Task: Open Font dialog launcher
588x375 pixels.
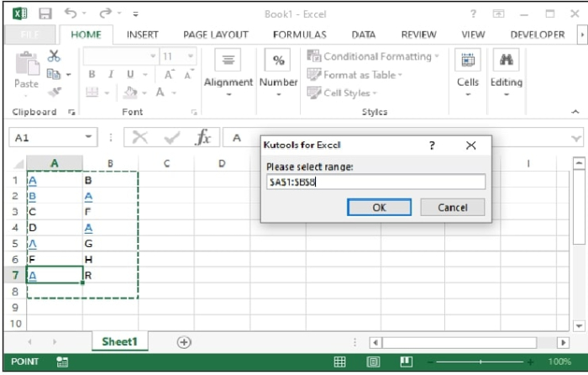Action: 194,112
